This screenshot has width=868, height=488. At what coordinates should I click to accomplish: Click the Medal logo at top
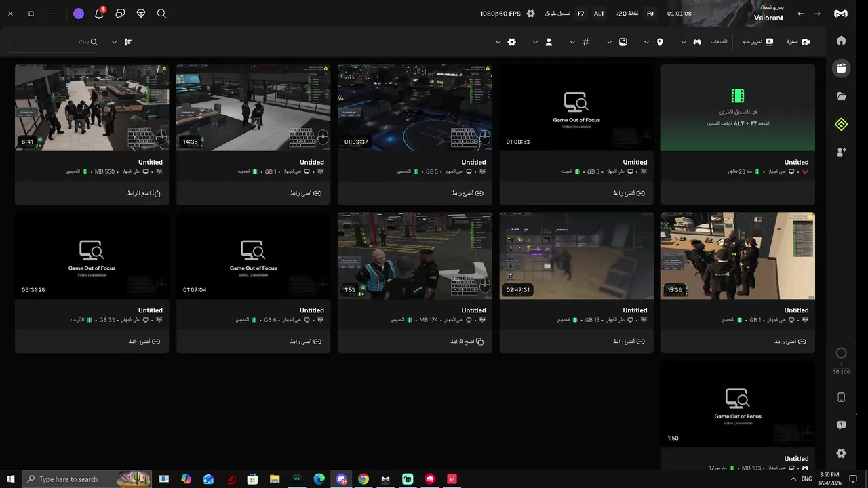pos(841,14)
